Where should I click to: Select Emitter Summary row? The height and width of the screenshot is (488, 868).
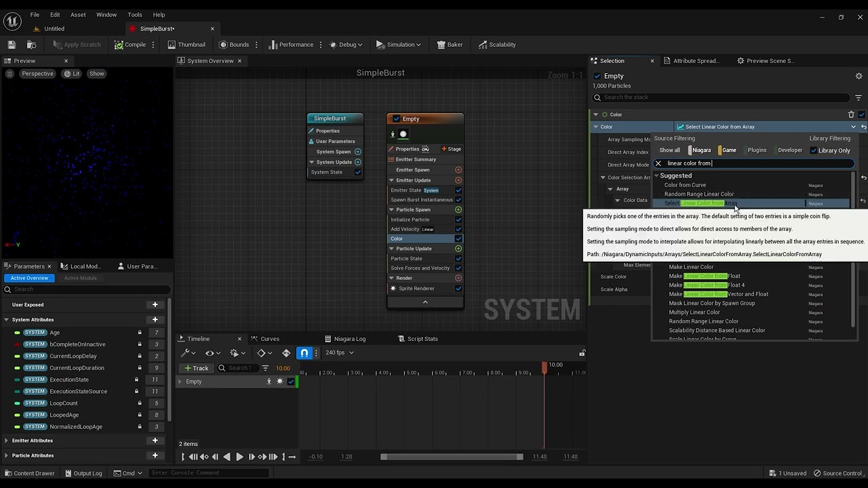pos(425,160)
